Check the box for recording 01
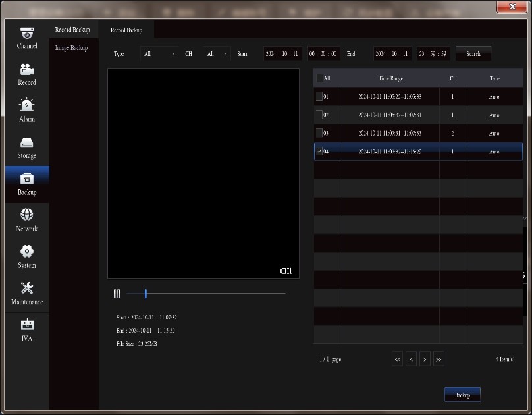Viewport: 532px width, 415px height. tap(319, 96)
